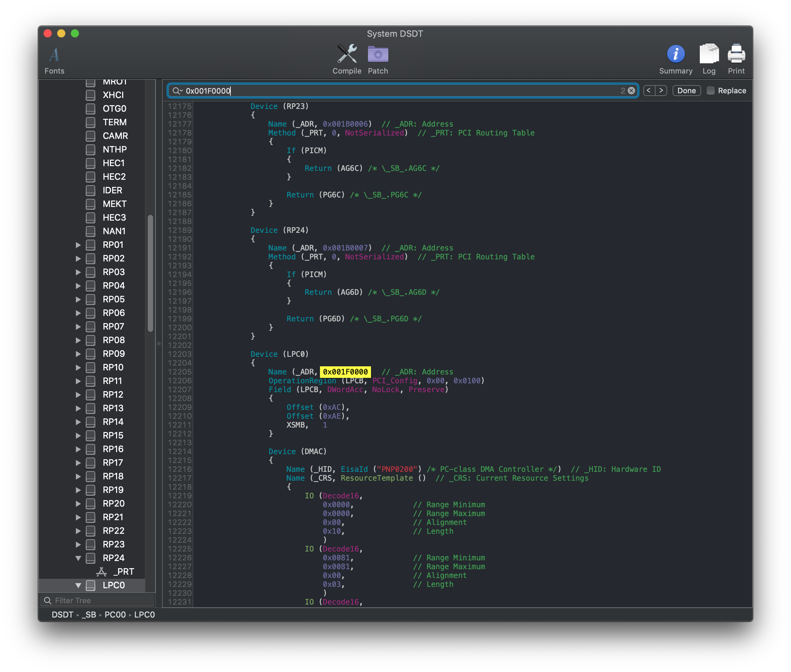Image resolution: width=791 pixels, height=672 pixels.
Task: Open the Log documents icon
Action: click(709, 54)
